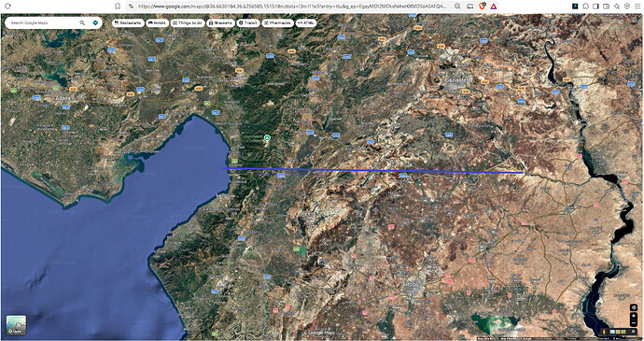Expand the imagery strip with the up arrow
Image resolution: width=644 pixels, height=341 pixels.
point(633,332)
